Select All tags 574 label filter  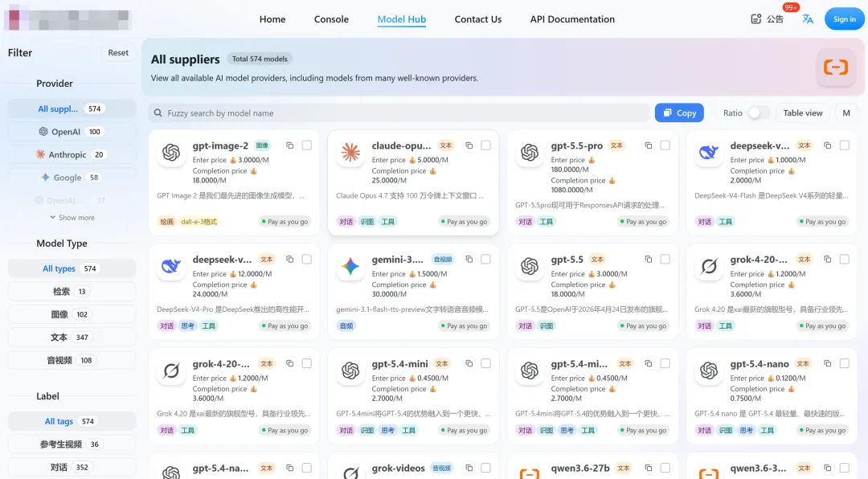coord(72,421)
